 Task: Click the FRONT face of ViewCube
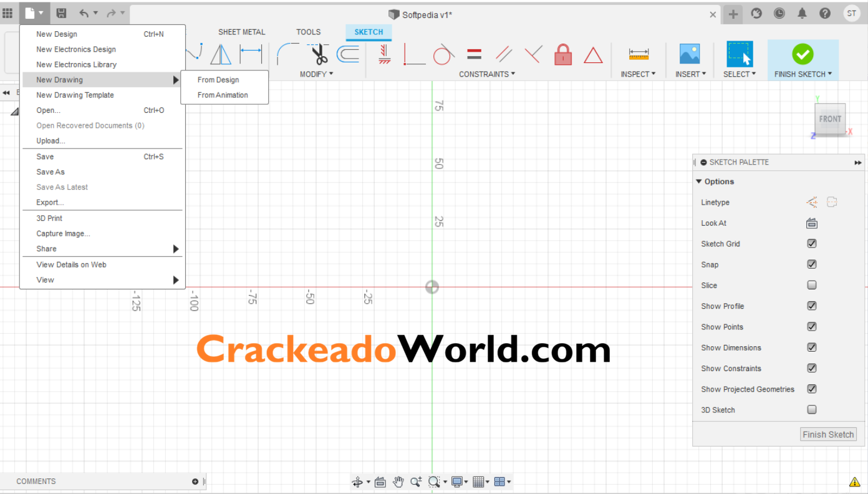pos(830,119)
